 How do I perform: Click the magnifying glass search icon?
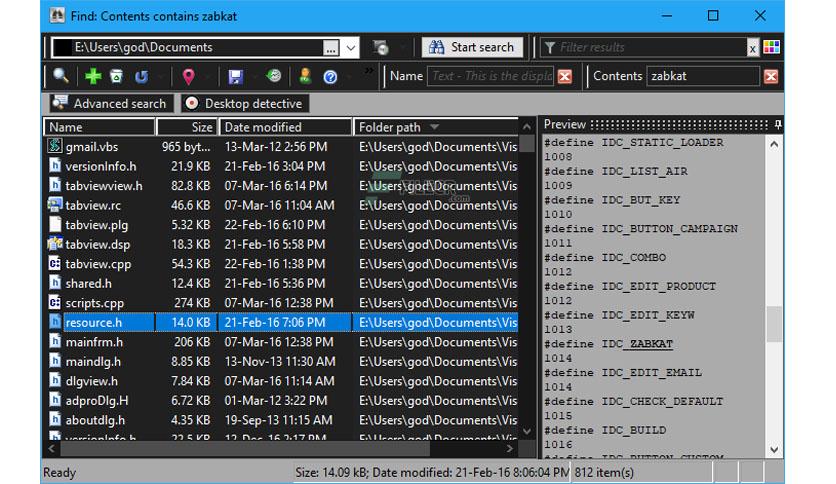(61, 76)
